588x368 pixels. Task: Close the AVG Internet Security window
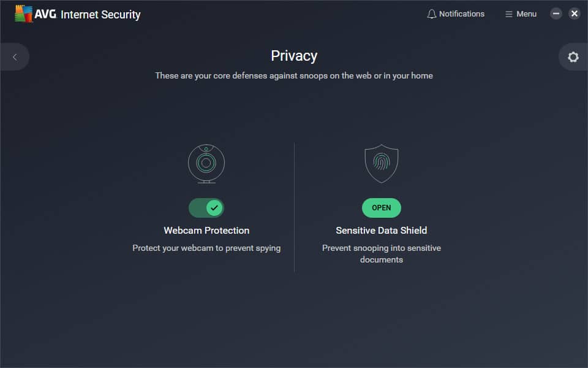(x=575, y=14)
